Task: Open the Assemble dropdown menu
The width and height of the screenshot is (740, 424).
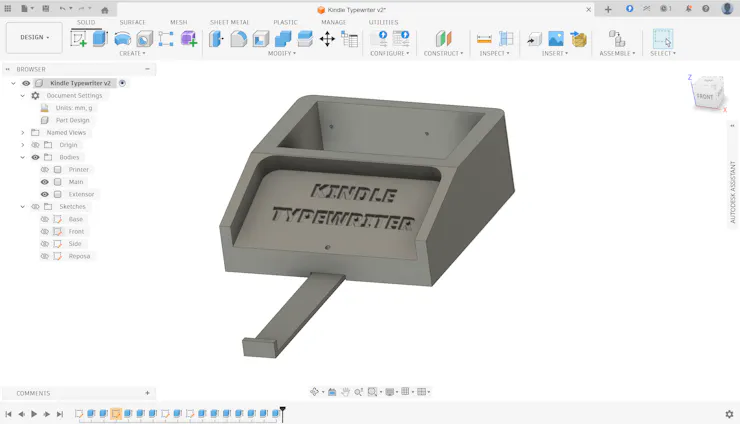Action: pos(617,53)
